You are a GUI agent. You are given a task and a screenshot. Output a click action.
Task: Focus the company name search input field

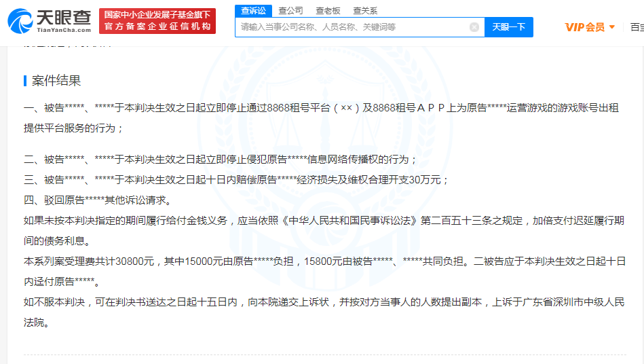353,27
